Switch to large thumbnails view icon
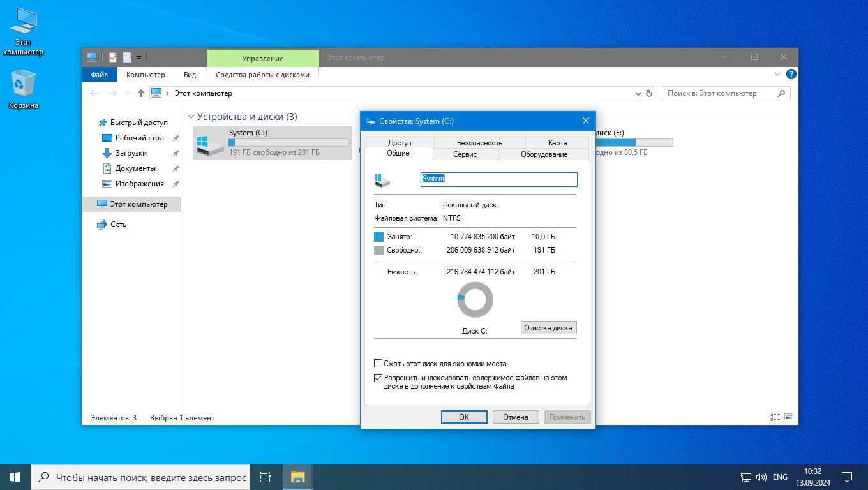This screenshot has height=490, width=868. (x=789, y=417)
